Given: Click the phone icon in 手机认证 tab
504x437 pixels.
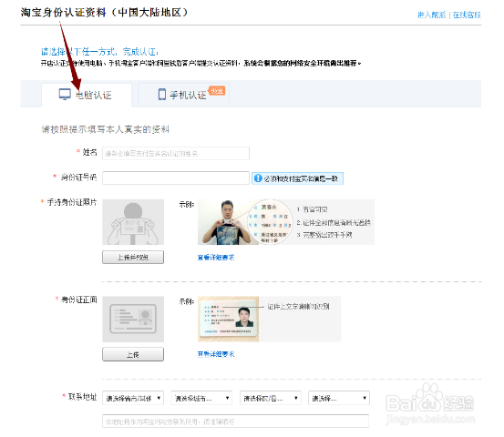Looking at the screenshot, I should (162, 95).
